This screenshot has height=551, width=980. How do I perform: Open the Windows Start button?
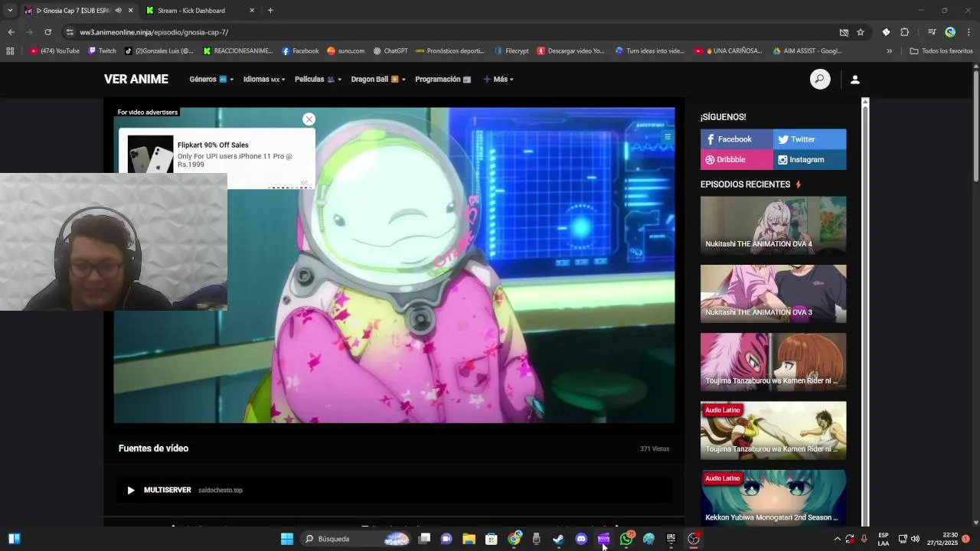point(287,539)
